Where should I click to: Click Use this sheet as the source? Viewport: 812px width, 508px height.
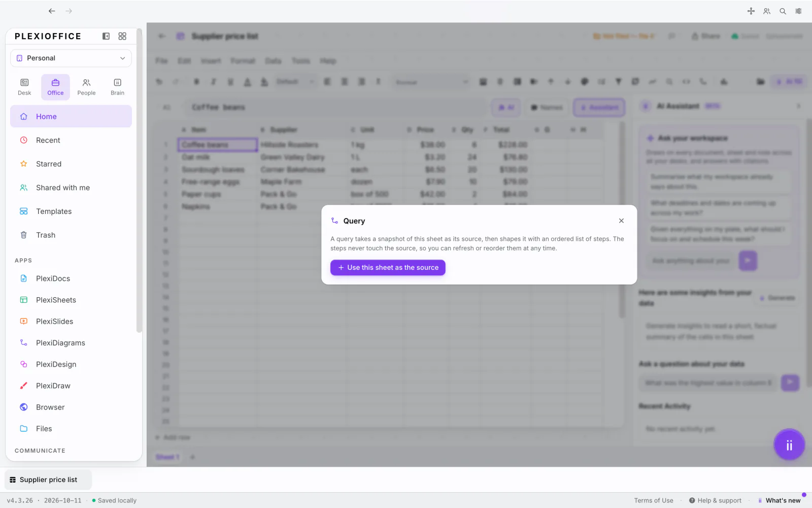pyautogui.click(x=388, y=268)
